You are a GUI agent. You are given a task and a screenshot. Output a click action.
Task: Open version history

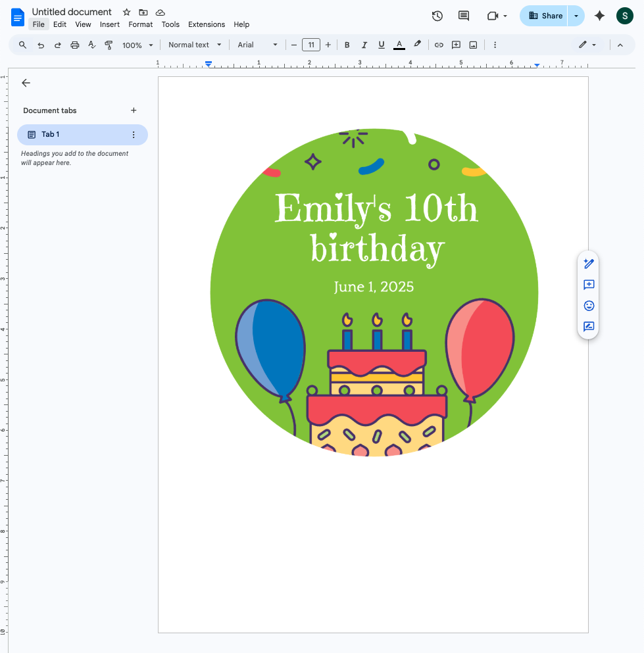point(437,16)
